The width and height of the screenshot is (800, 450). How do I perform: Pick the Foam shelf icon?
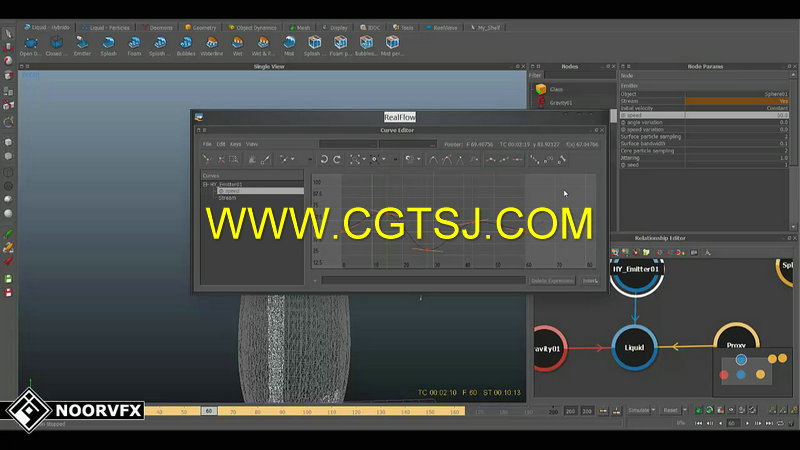134,43
